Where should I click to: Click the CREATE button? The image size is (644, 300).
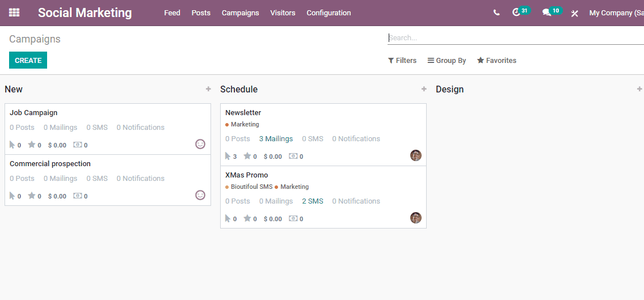pos(28,60)
